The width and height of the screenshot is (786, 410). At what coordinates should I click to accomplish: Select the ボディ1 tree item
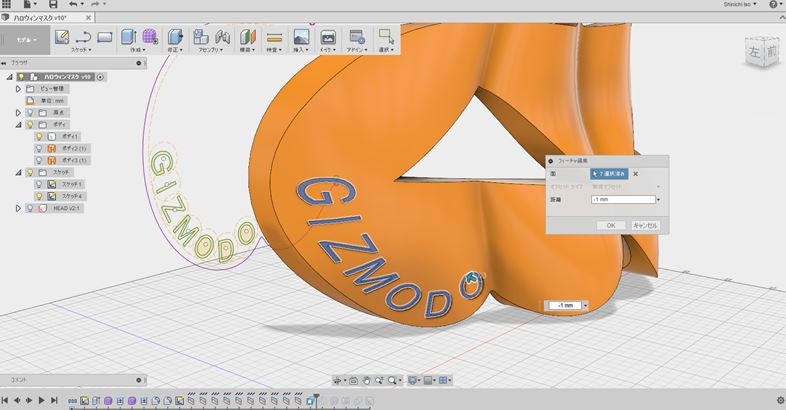[x=58, y=136]
